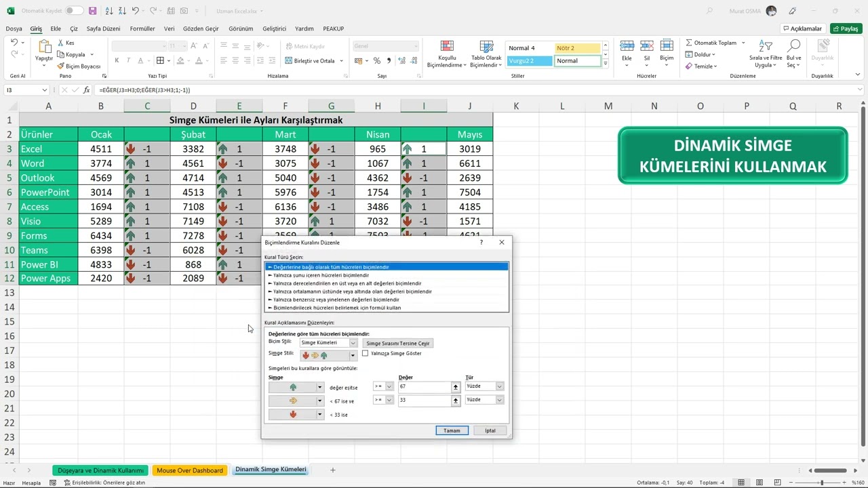Image resolution: width=868 pixels, height=488 pixels.
Task: Check the Yalnızca Simge Göster checkbox
Action: [366, 353]
